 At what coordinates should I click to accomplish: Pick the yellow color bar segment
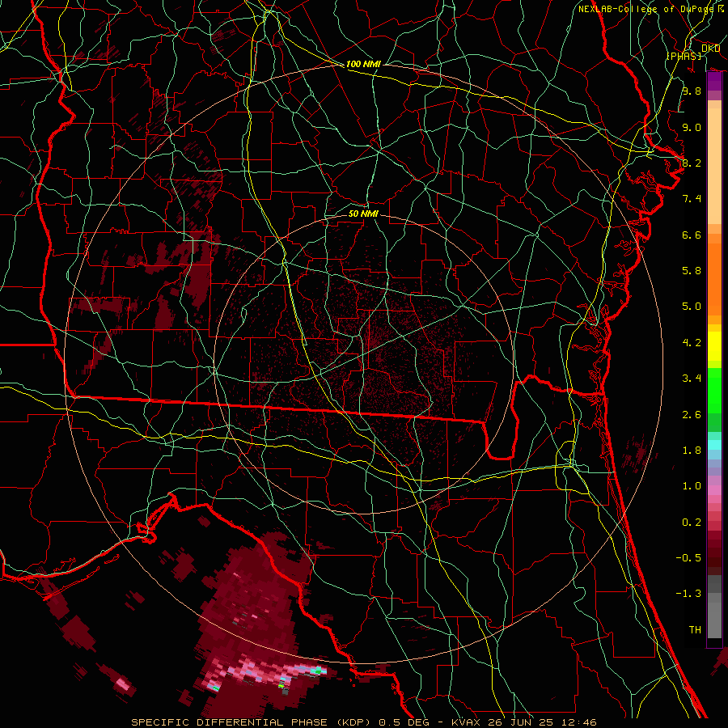point(714,346)
